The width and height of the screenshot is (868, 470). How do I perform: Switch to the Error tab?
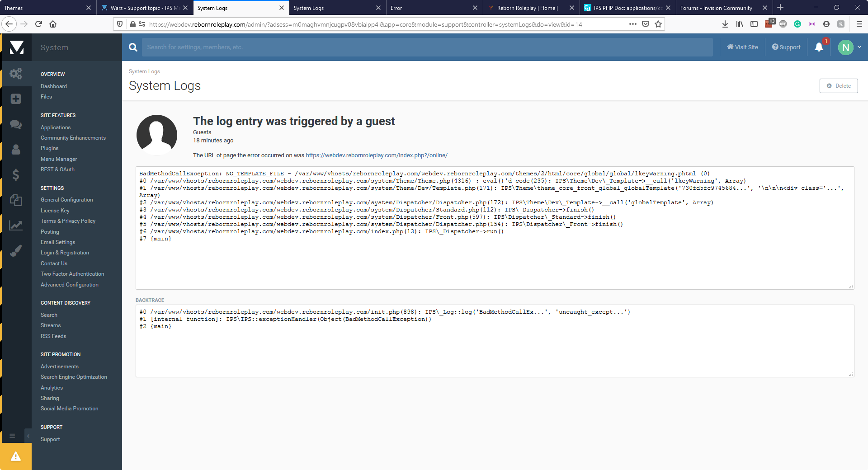tap(434, 8)
